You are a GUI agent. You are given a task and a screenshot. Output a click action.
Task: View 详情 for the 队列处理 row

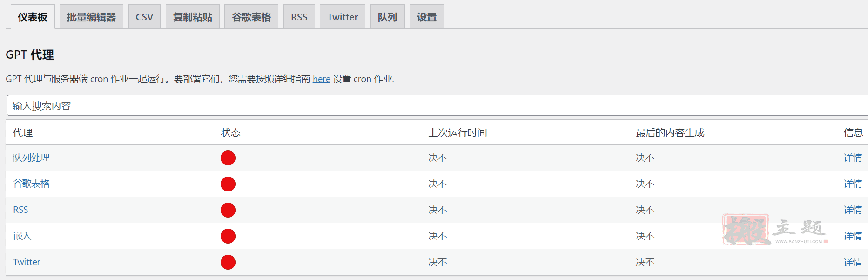853,157
